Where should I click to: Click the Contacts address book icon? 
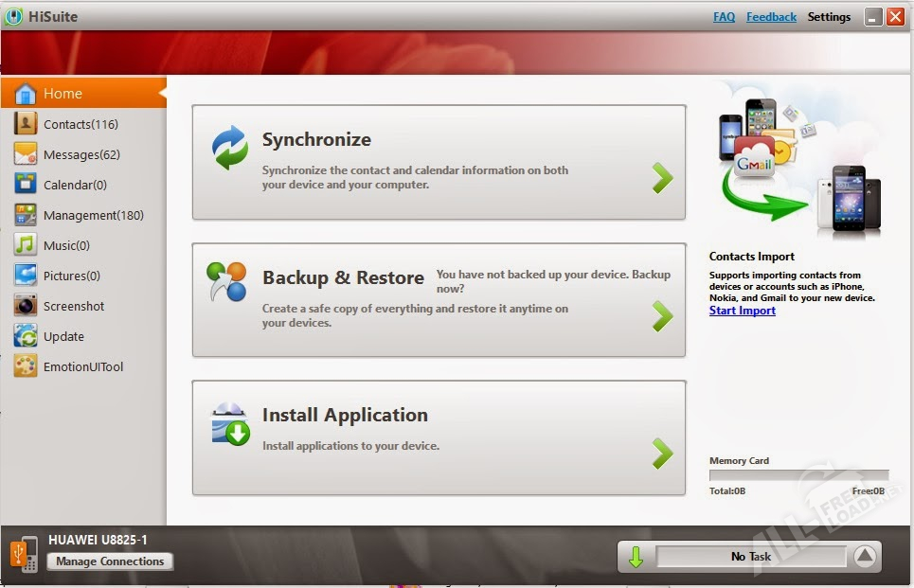click(26, 124)
